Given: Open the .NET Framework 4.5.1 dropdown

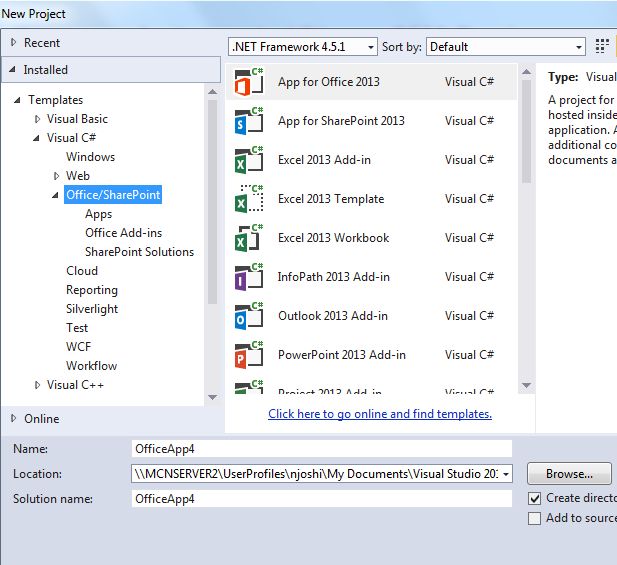Looking at the screenshot, I should (303, 47).
